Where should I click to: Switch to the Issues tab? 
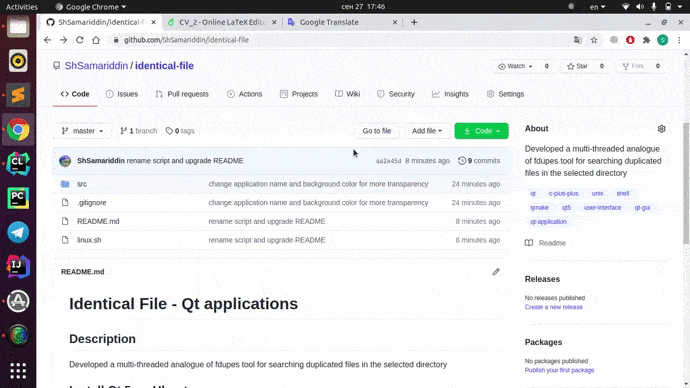pyautogui.click(x=122, y=94)
